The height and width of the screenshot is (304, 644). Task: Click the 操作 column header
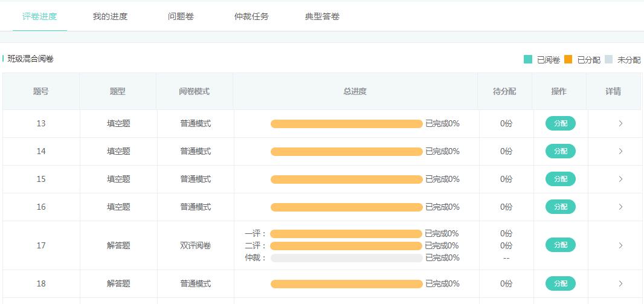tap(559, 91)
